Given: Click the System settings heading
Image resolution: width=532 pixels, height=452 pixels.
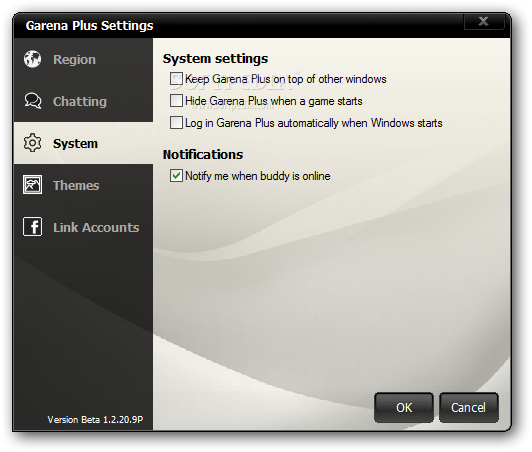Looking at the screenshot, I should [x=215, y=58].
